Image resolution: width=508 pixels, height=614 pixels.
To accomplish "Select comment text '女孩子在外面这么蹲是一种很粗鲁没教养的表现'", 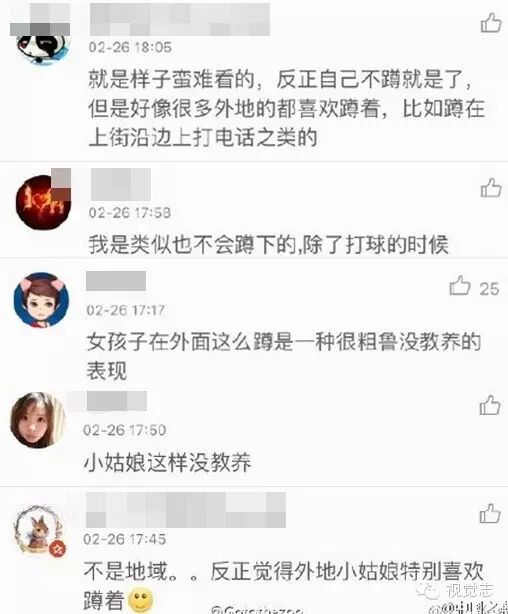I will pos(284,356).
